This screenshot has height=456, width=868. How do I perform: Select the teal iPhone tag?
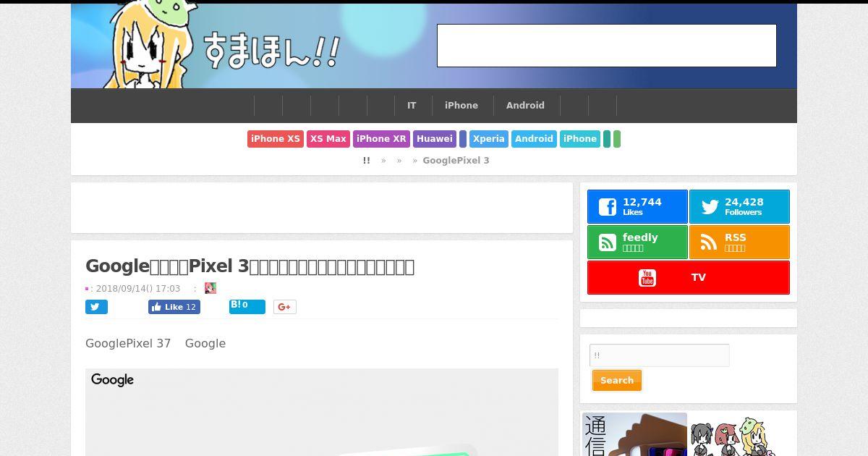point(580,139)
